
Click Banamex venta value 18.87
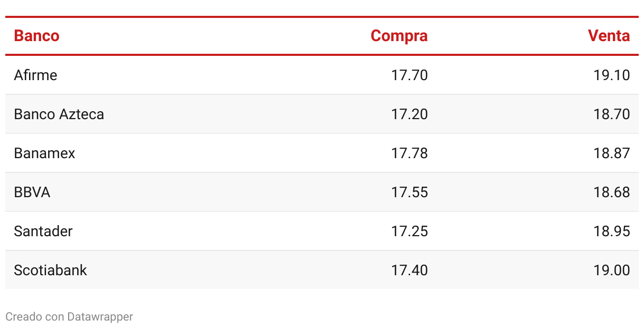tap(612, 153)
